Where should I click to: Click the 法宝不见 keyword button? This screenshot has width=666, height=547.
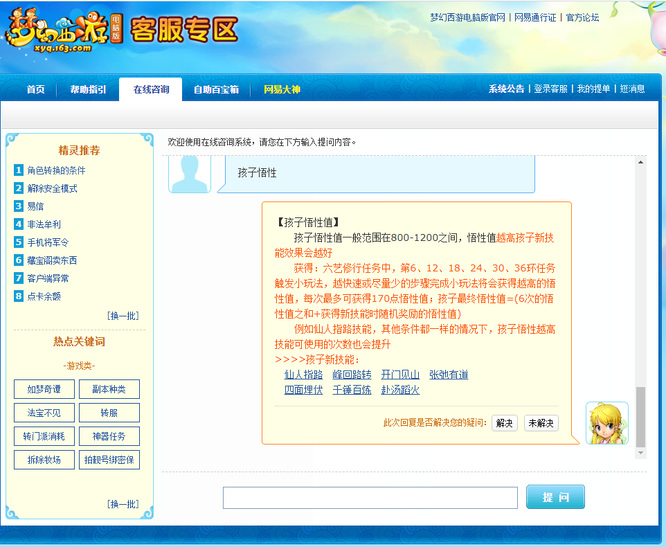click(44, 412)
